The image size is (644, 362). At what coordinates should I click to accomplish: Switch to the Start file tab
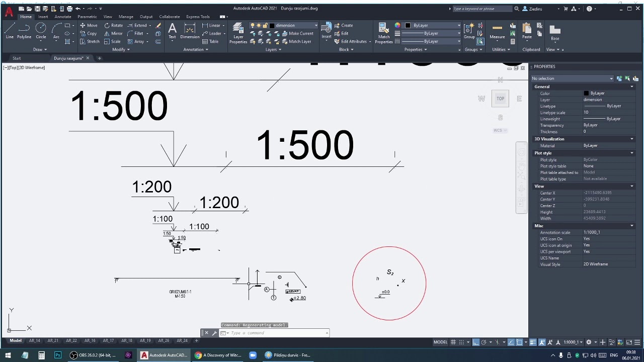pos(17,58)
